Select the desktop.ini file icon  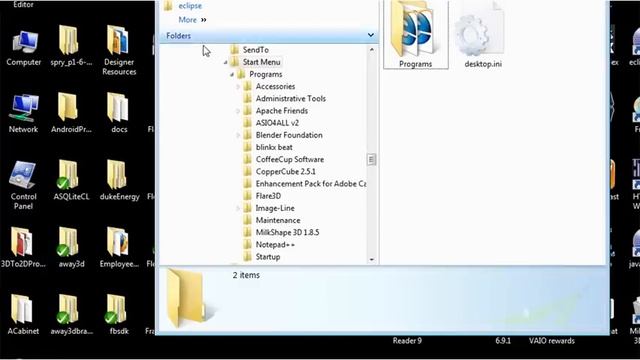(483, 34)
